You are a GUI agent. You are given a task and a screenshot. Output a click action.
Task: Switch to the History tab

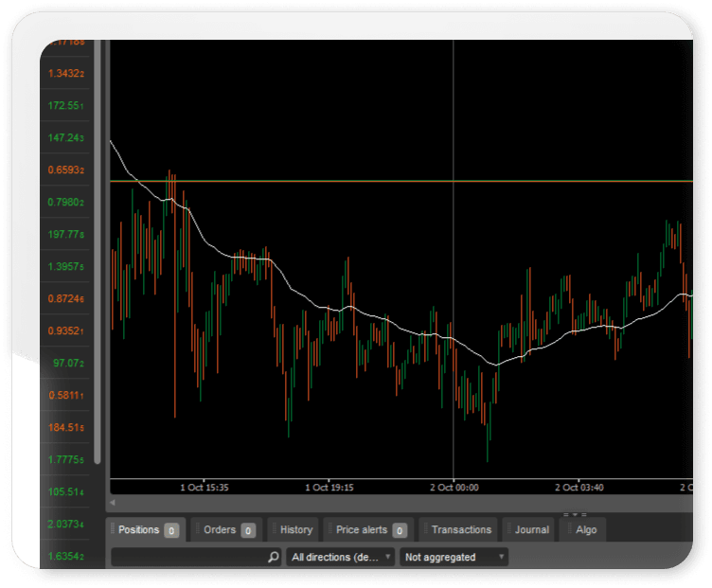(295, 530)
